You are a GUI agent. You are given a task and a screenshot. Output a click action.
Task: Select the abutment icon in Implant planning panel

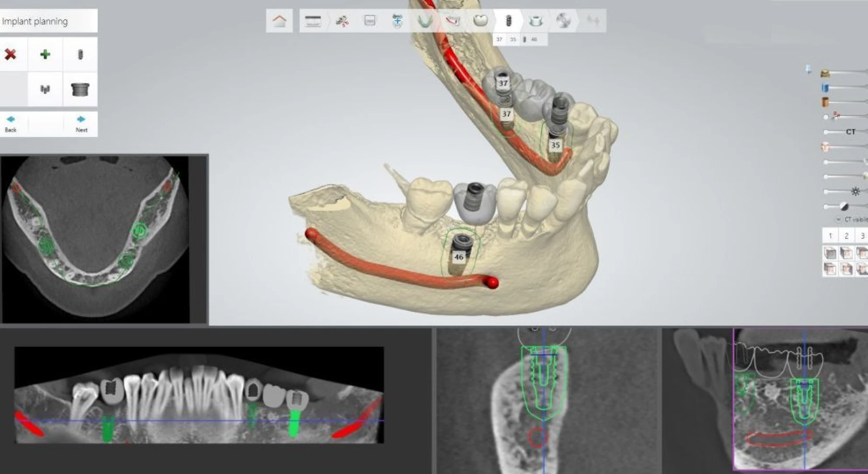[x=80, y=90]
